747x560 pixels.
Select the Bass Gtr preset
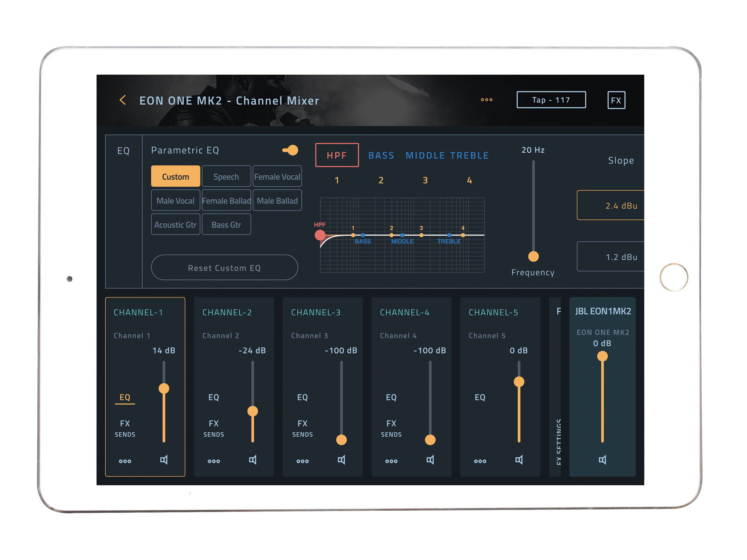(226, 224)
